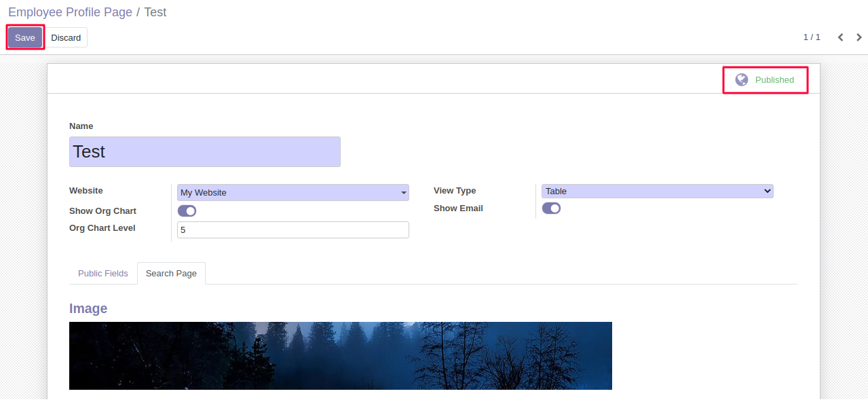Viewport: 868px width, 402px height.
Task: Click the globe icon beside Published
Action: point(742,79)
